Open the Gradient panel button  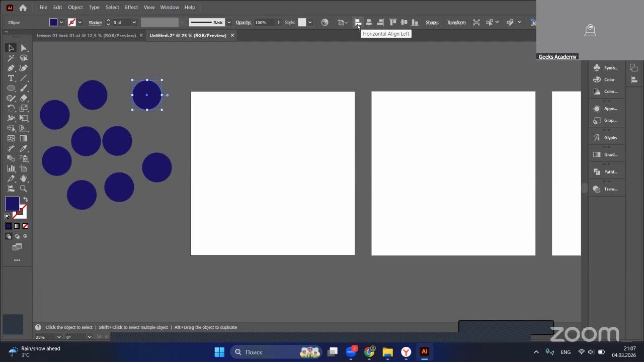click(x=606, y=155)
